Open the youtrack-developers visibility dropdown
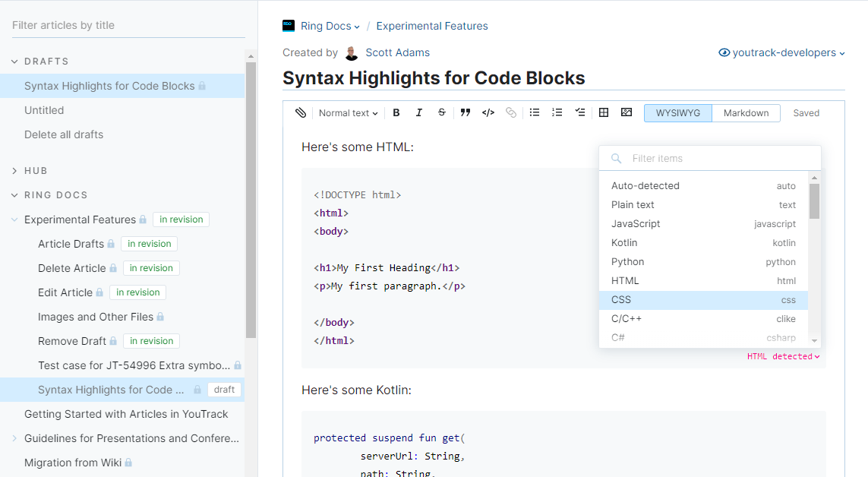This screenshot has height=477, width=868. 782,52
